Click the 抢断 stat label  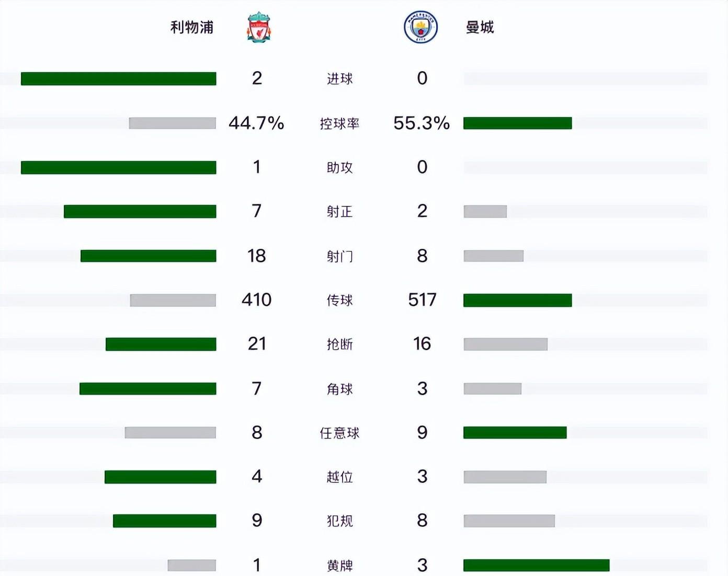(339, 344)
